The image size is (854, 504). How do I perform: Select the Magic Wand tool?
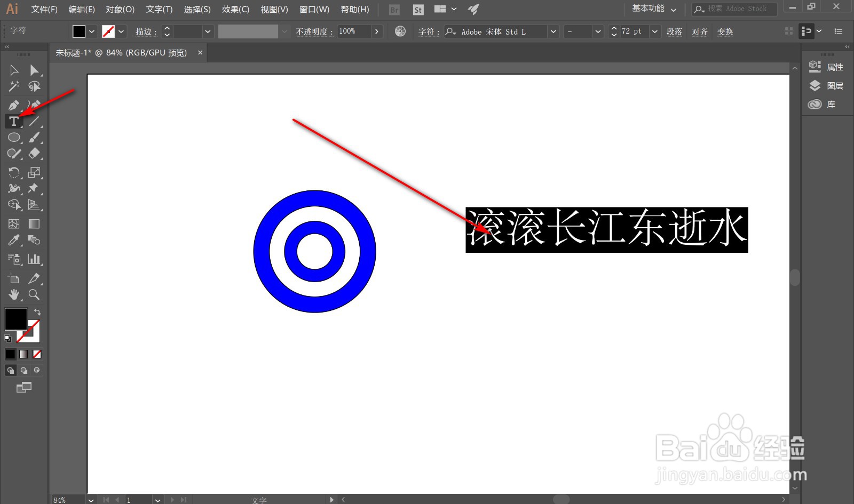click(x=14, y=86)
